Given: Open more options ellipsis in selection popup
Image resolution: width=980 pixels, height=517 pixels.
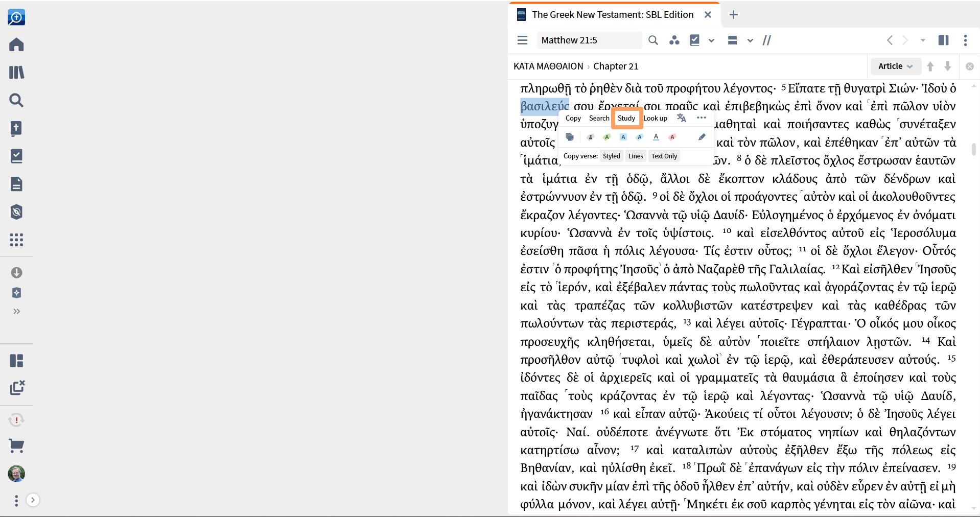Looking at the screenshot, I should 702,118.
